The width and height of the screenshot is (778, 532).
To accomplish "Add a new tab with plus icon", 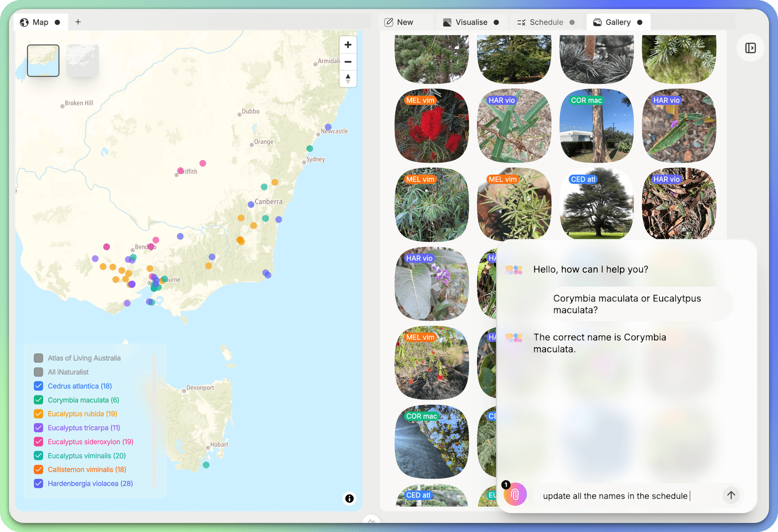I will (x=78, y=22).
